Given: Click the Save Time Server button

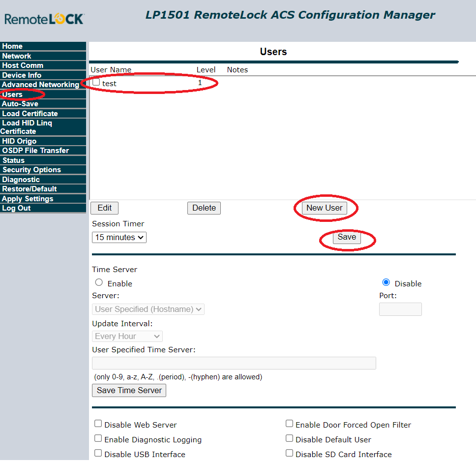Looking at the screenshot, I should tap(129, 390).
